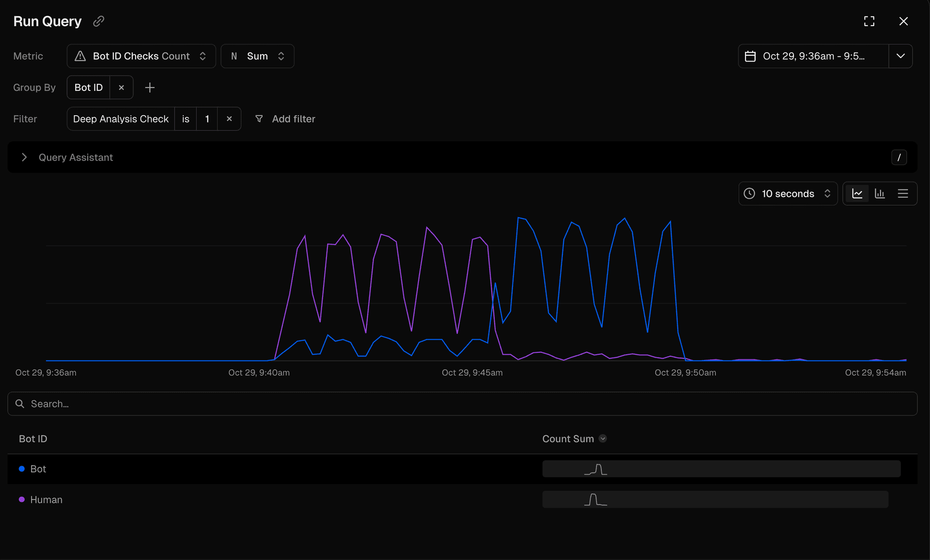Image resolution: width=930 pixels, height=560 pixels.
Task: Click the clock icon in the interval selector
Action: pyautogui.click(x=749, y=193)
